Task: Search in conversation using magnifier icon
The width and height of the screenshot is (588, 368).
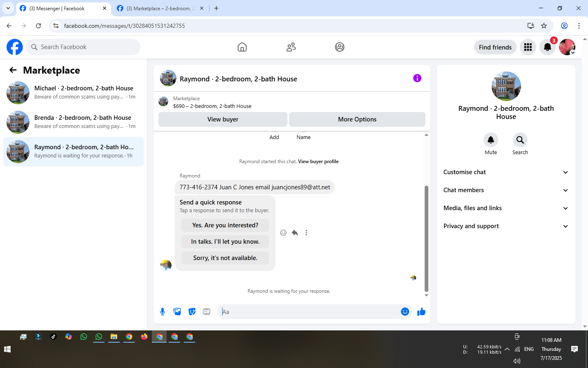Action: click(x=520, y=140)
